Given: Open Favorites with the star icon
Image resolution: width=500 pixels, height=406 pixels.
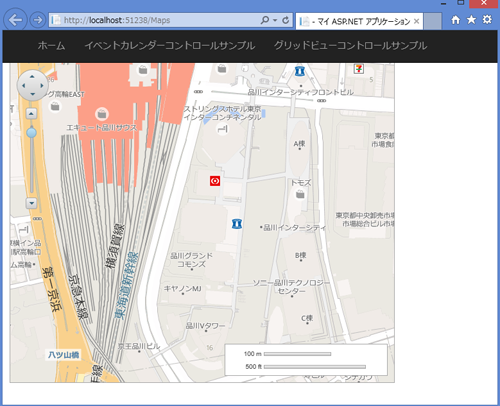Looking at the screenshot, I should coord(471,20).
